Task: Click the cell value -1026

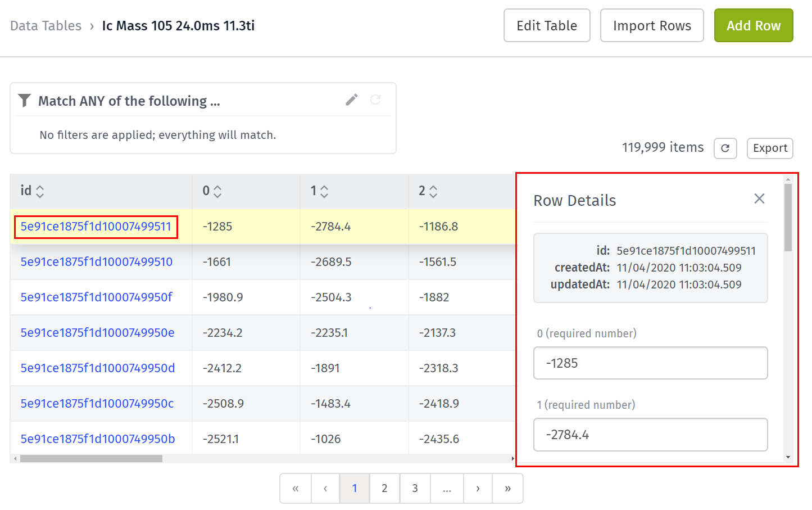Action: (325, 439)
